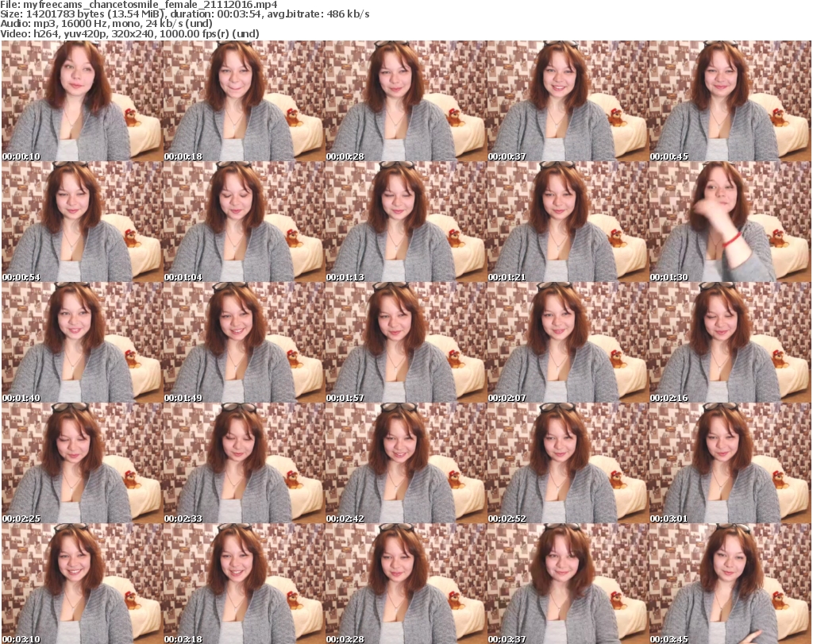Select the thumbnail frame at 00:03:10
Viewport: 813px width, 644px height.
[x=82, y=584]
